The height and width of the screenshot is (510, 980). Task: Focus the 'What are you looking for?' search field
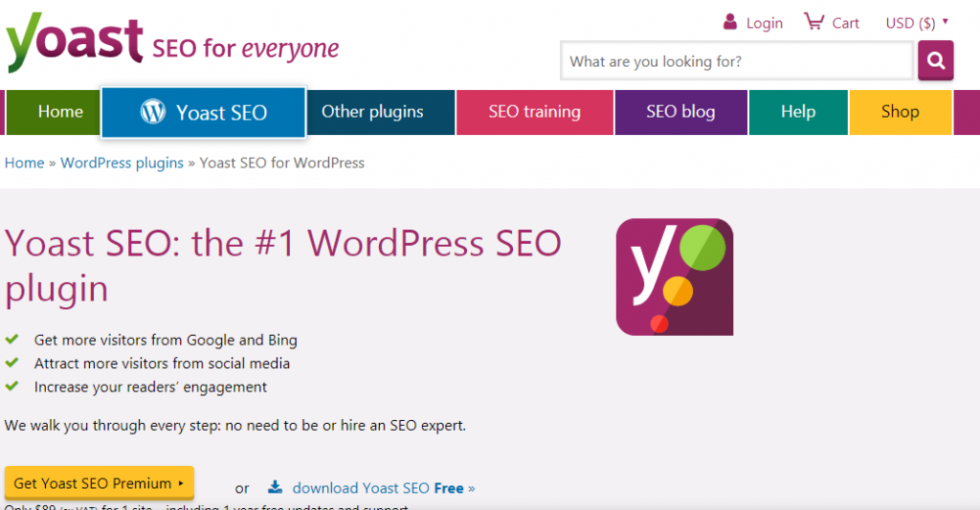click(x=736, y=61)
